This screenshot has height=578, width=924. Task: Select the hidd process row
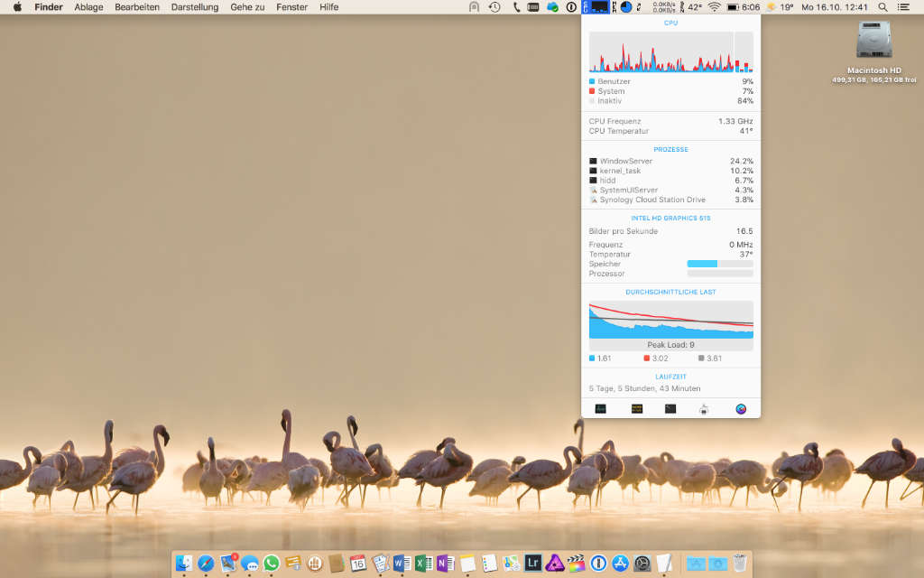click(x=670, y=181)
